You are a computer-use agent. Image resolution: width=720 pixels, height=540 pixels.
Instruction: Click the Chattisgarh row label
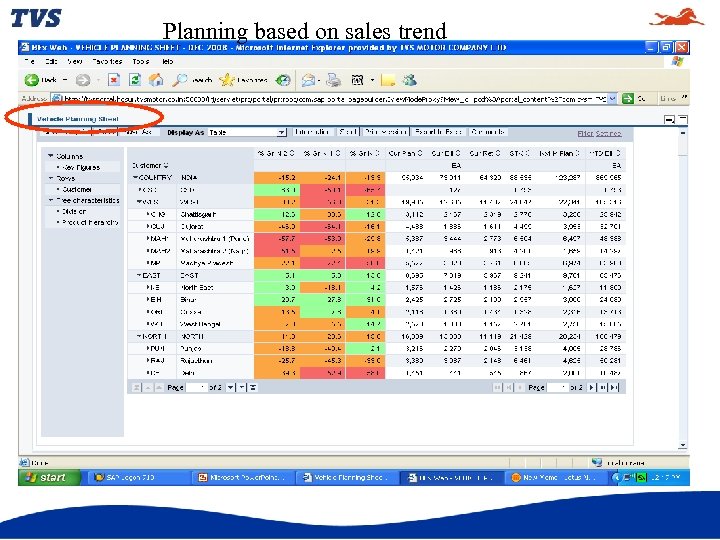[198, 214]
